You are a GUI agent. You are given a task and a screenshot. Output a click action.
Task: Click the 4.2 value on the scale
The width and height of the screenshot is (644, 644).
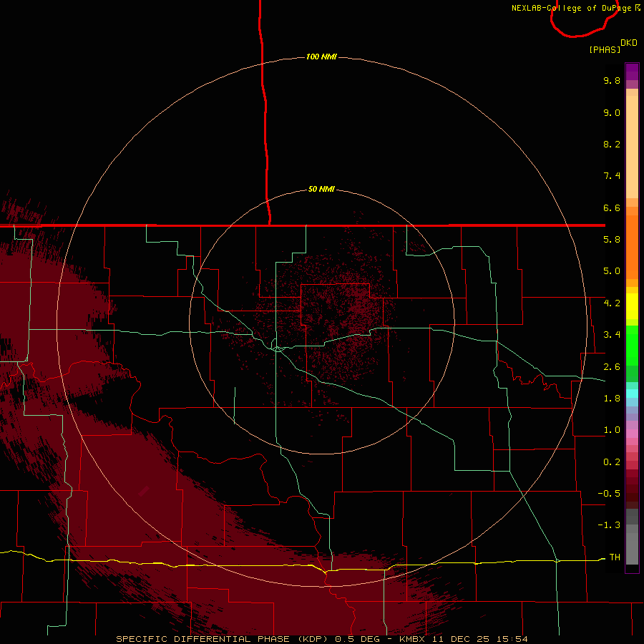(612, 303)
